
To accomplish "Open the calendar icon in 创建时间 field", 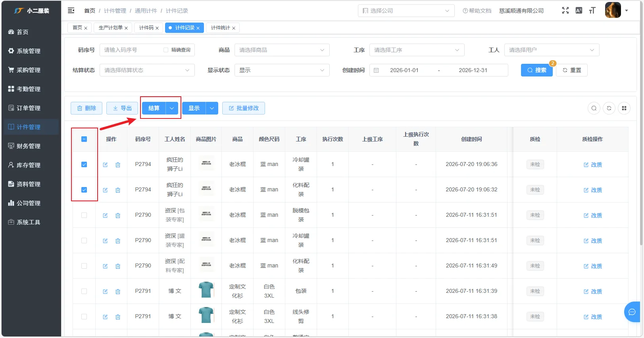I will pyautogui.click(x=376, y=70).
